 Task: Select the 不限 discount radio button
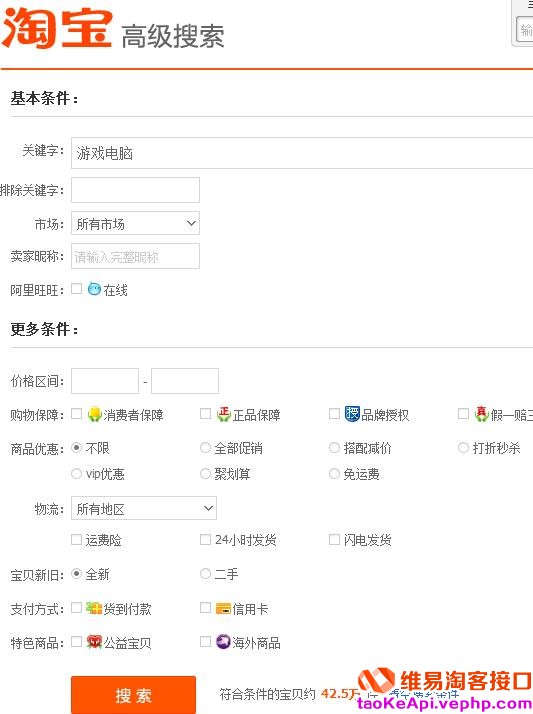click(x=76, y=448)
